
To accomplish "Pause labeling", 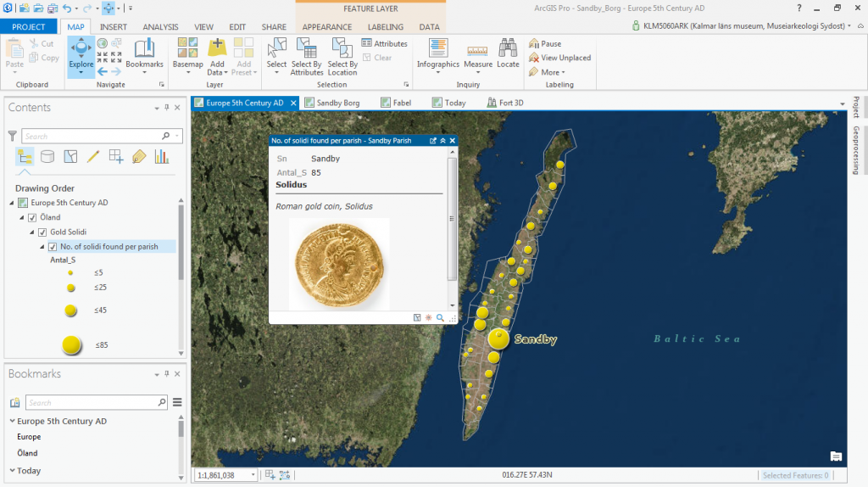I will coord(545,43).
